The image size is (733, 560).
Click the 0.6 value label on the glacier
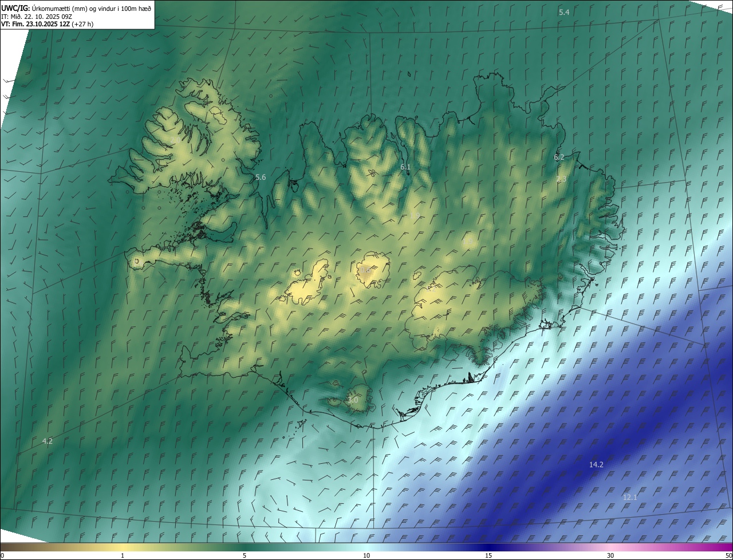[365, 271]
